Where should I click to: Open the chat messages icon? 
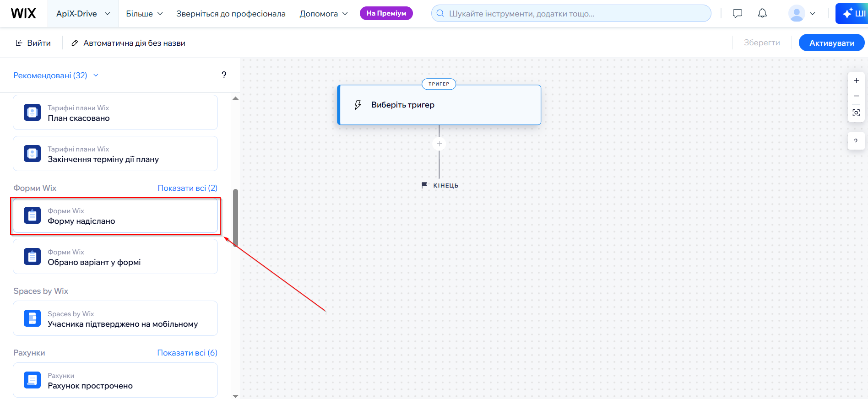[x=737, y=13]
